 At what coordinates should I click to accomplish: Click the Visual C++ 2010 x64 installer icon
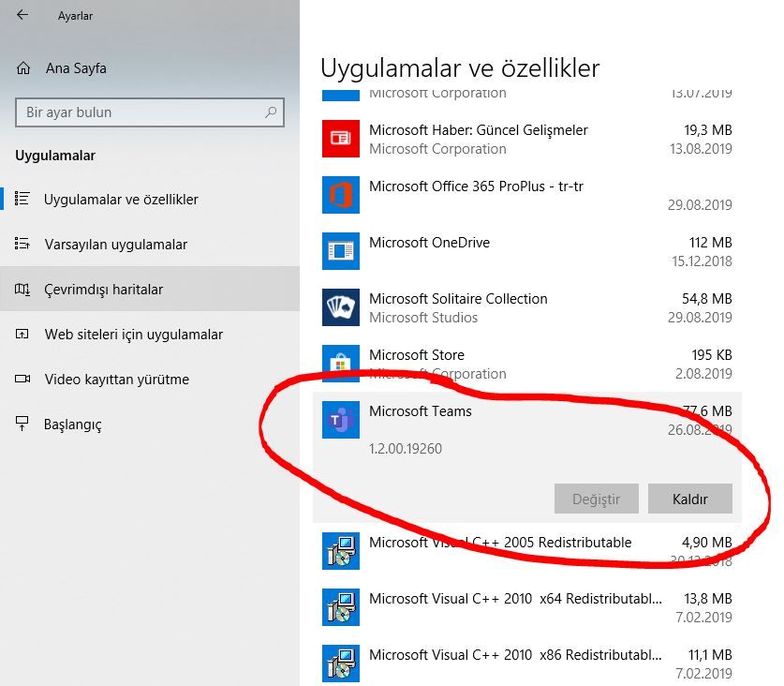coord(341,607)
